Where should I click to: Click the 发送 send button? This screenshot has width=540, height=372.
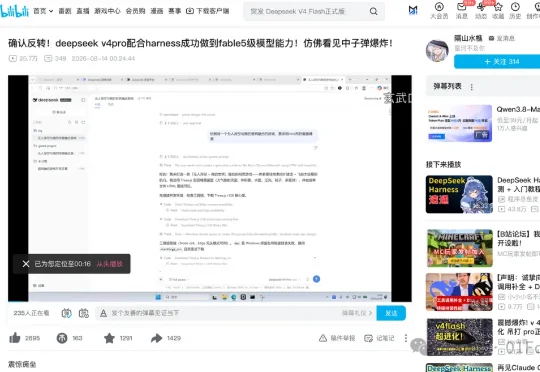click(x=391, y=313)
